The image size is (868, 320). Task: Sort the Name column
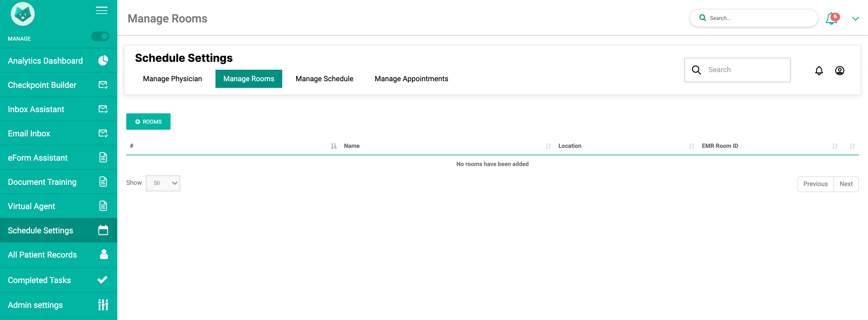pyautogui.click(x=548, y=146)
